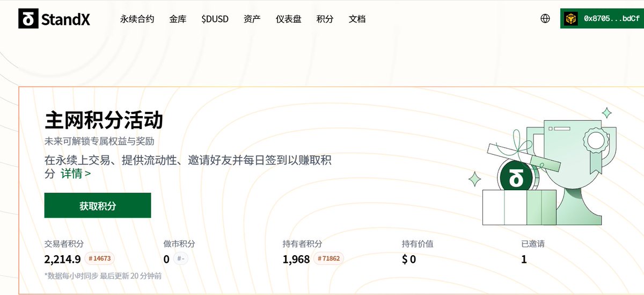Open the wallet address 0x8705...bdCf button
This screenshot has width=644, height=295.
coord(602,19)
